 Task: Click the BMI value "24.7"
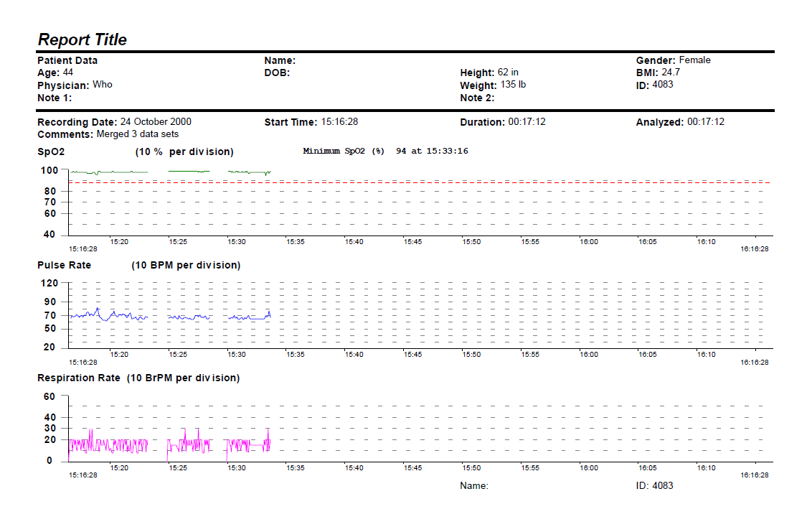tap(671, 73)
